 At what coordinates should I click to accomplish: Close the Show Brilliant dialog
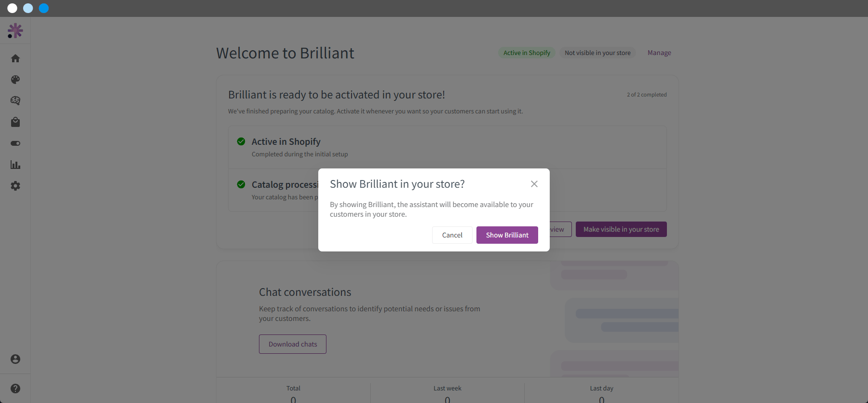click(x=534, y=184)
